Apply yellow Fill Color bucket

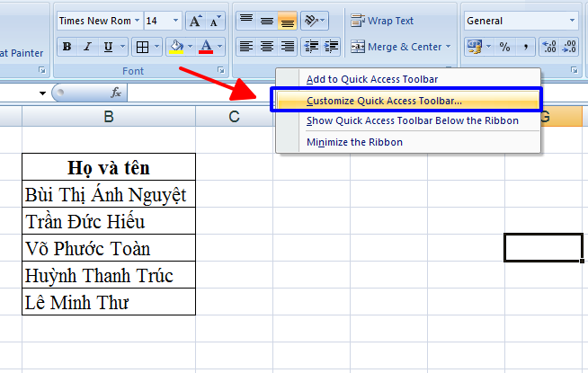(x=176, y=47)
